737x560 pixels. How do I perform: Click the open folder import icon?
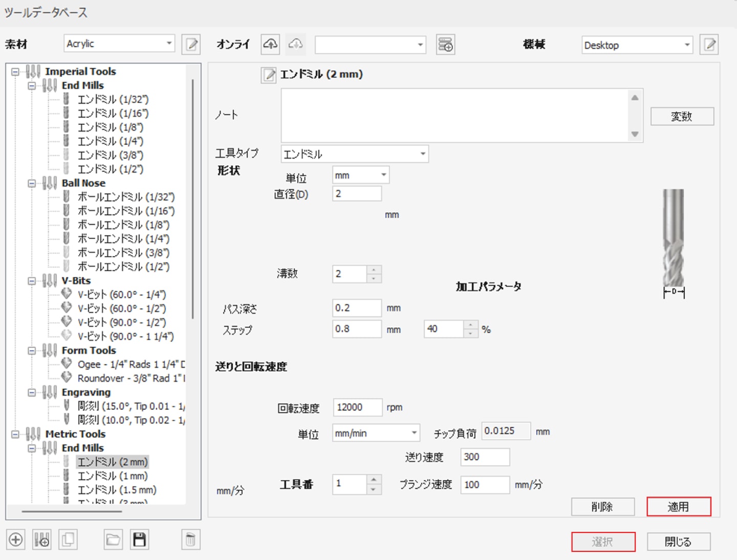[113, 540]
